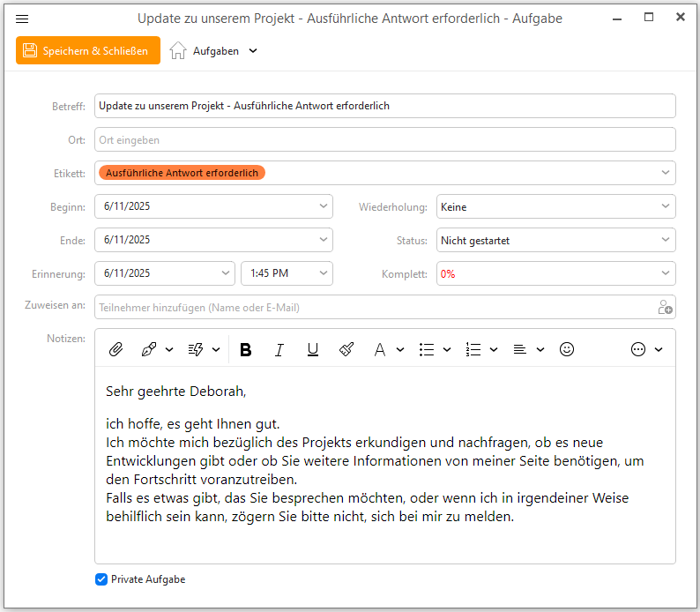Screen dimensions: 700x612
Task: Open the more options ellipsis button
Action: click(638, 349)
